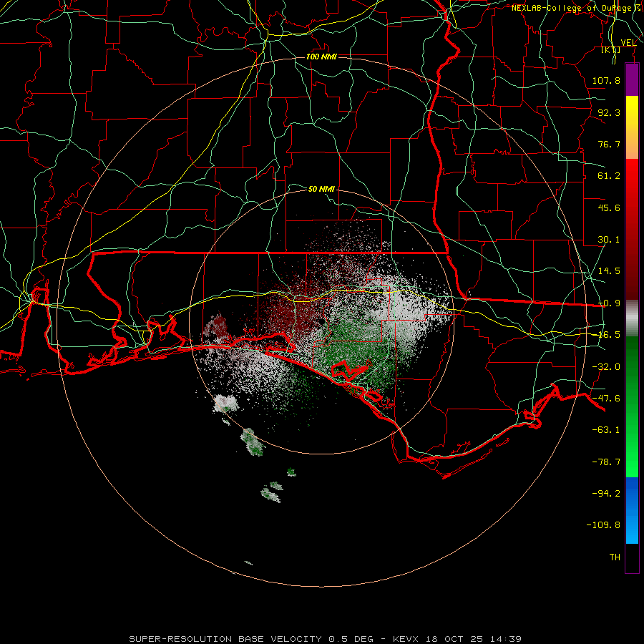This screenshot has width=644, height=644.
Task: Click the -0.9 velocity scale value
Action: pos(609,303)
